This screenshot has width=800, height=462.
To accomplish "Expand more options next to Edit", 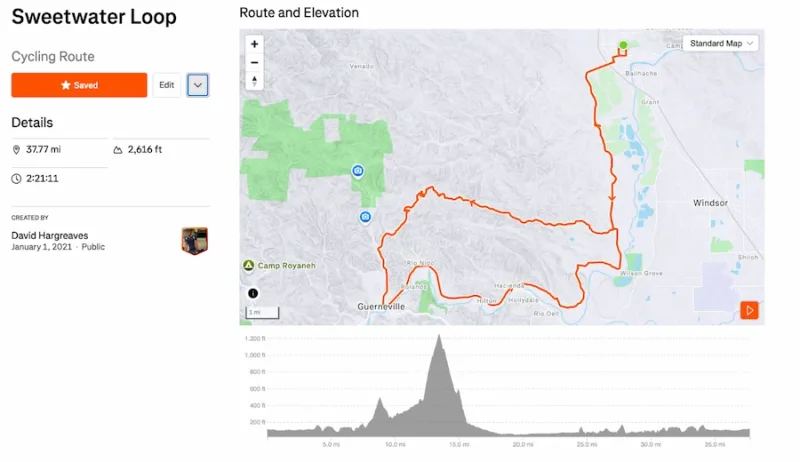I will [198, 85].
